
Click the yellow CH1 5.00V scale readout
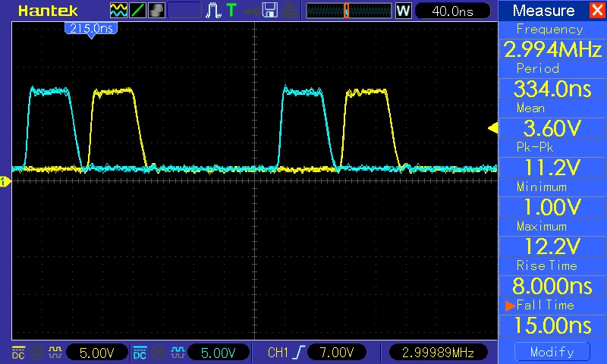point(97,353)
